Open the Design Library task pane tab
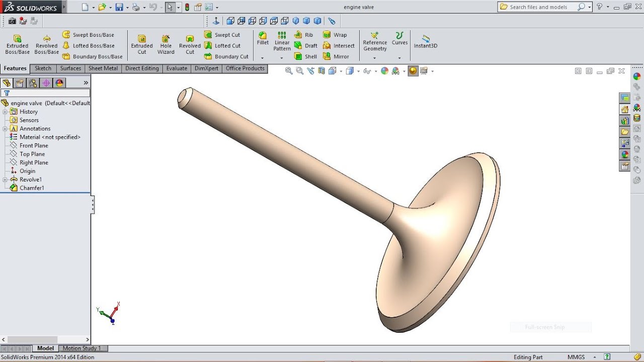The height and width of the screenshot is (362, 644). (x=625, y=121)
